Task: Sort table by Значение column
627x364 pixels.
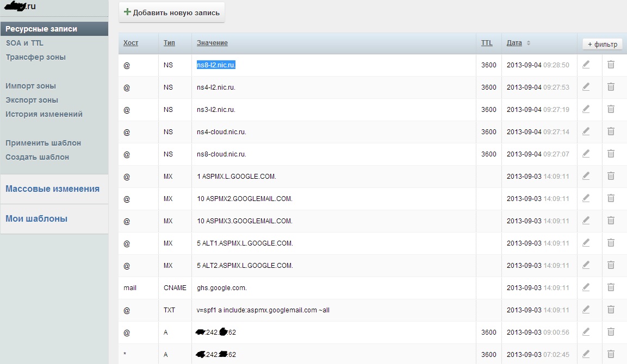Action: [x=212, y=43]
